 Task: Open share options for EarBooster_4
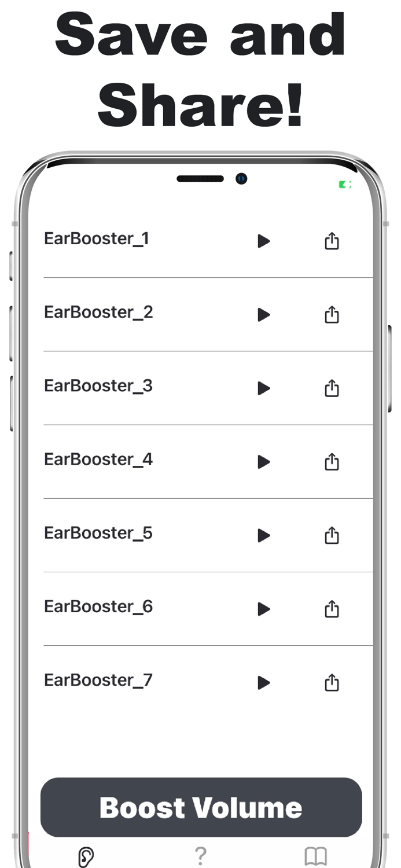332,462
